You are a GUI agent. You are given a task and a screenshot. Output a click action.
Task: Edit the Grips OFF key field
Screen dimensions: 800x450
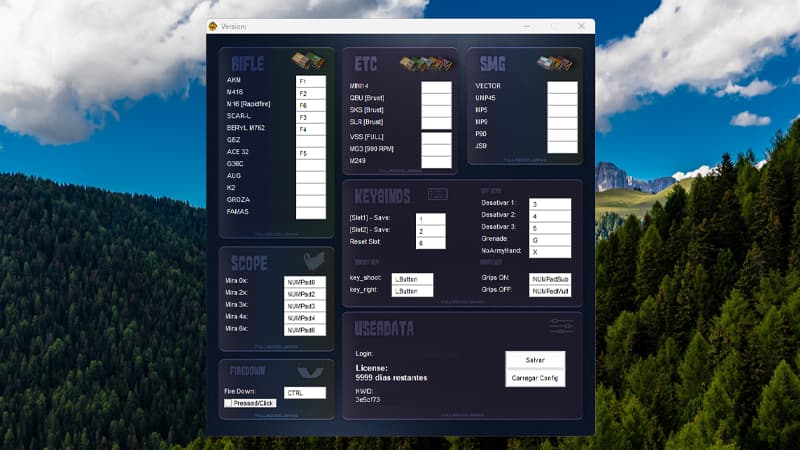pos(550,291)
